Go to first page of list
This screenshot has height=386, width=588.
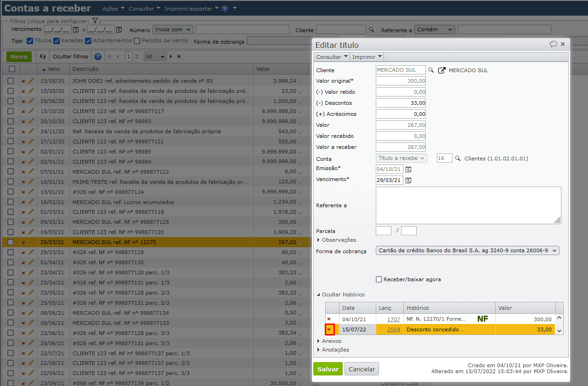109,57
